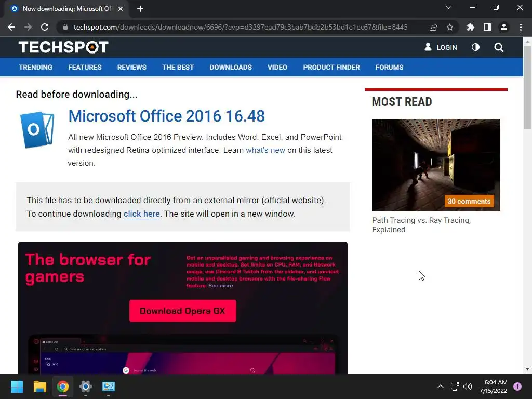This screenshot has height=399, width=532.
Task: Click the browser forward arrow
Action: (28, 27)
